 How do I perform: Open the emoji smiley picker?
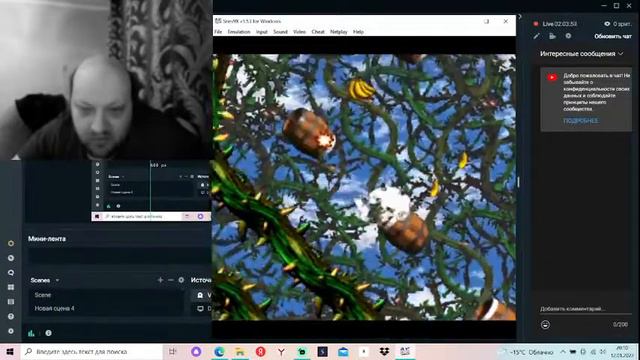pos(545,324)
